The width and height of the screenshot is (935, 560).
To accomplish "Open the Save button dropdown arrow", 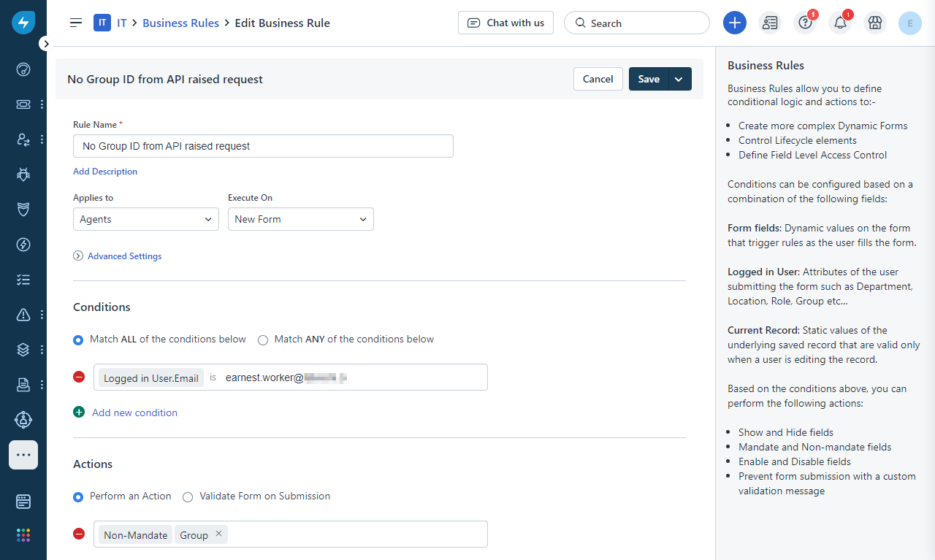I will click(x=679, y=79).
